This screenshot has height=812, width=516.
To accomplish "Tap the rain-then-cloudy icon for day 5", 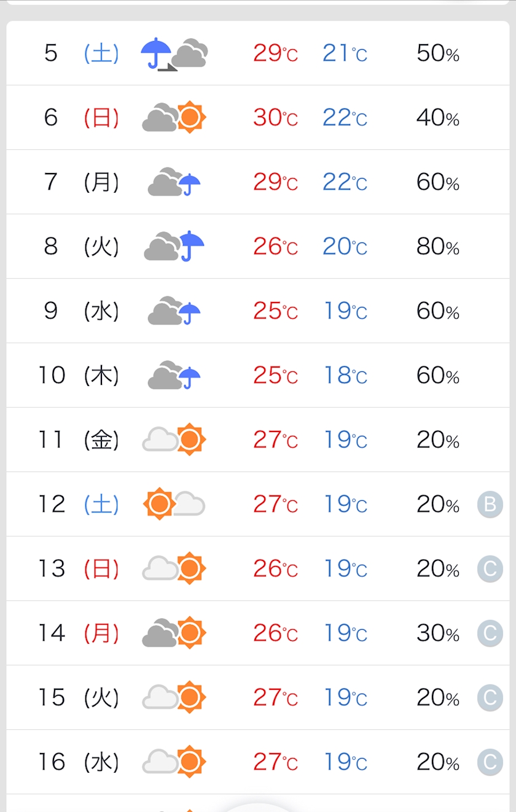I will [174, 53].
